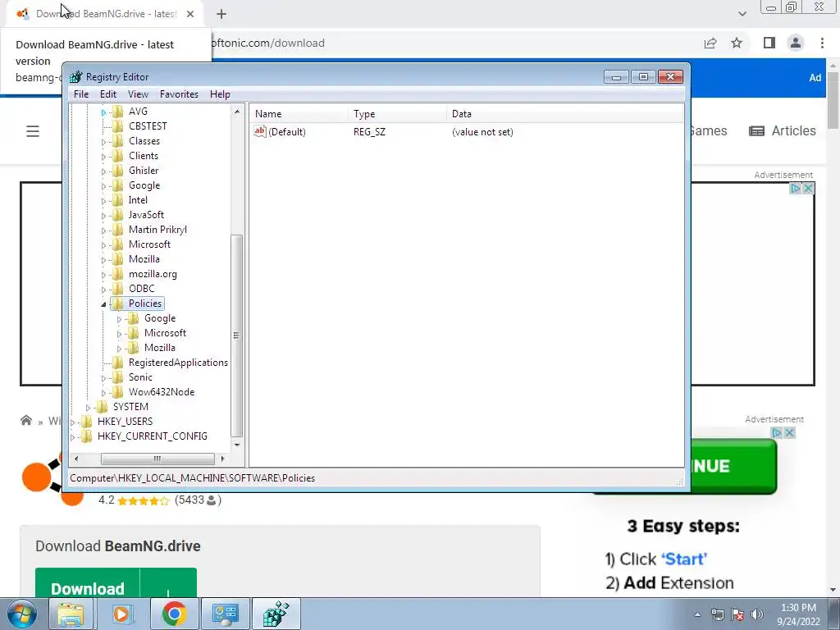Click the tree pane vertical scrollbar thumb
Viewport: 840px width, 630px height.
point(237,336)
